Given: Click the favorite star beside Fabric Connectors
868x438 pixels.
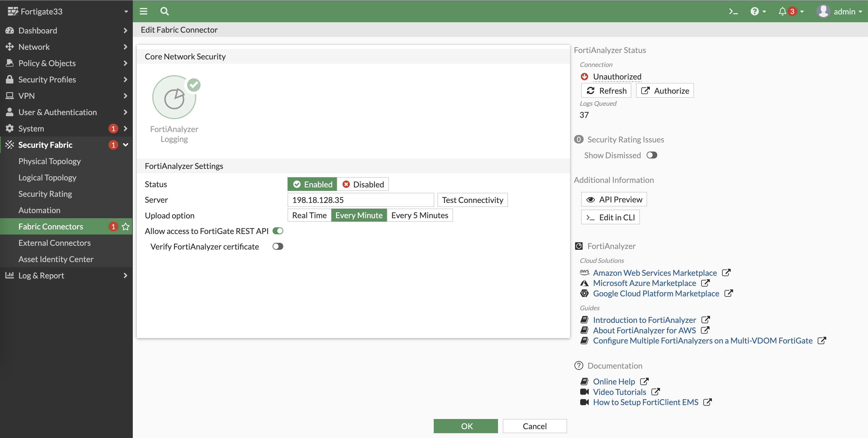Looking at the screenshot, I should (x=126, y=226).
